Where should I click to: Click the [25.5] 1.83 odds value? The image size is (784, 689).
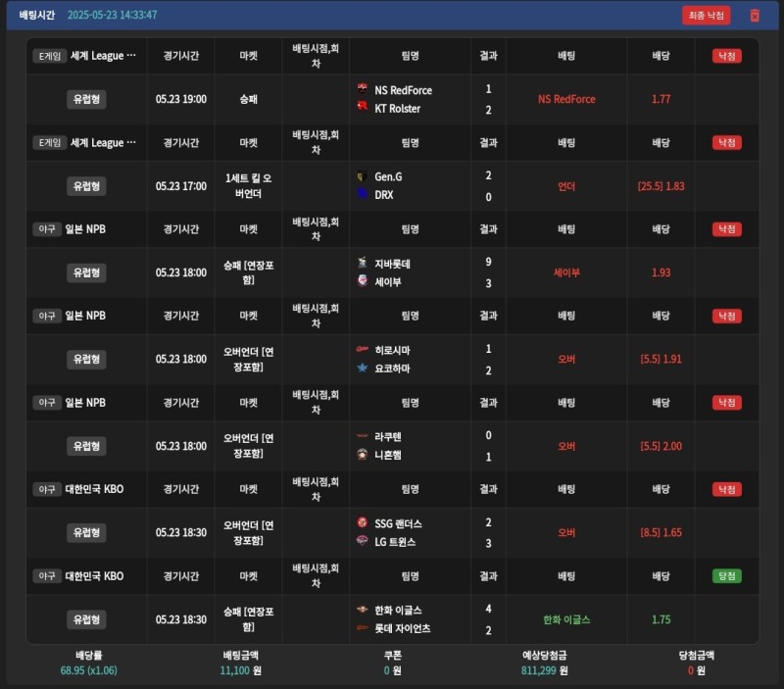tap(661, 186)
